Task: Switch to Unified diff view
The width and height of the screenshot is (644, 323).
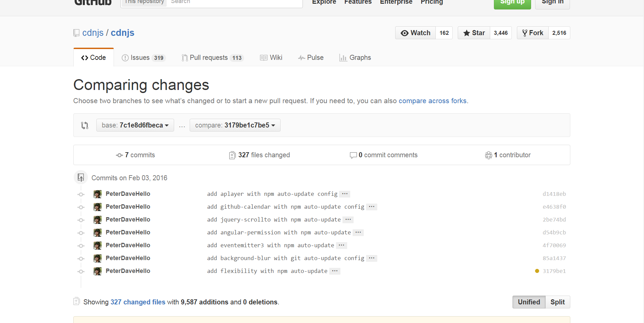Action: 529,302
